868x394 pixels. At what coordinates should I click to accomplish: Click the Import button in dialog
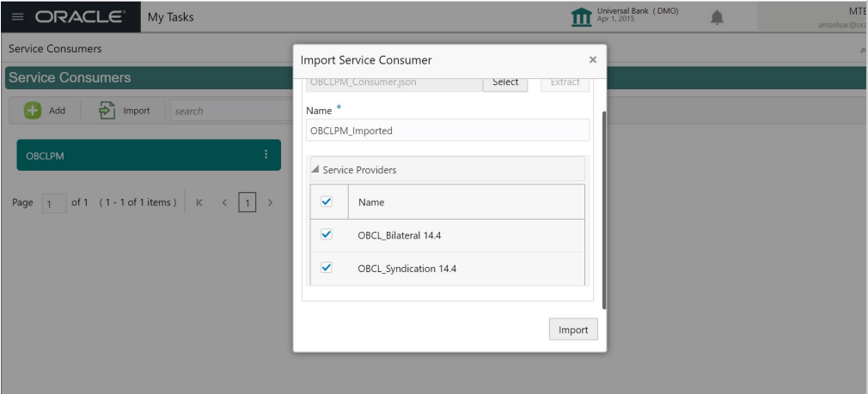point(573,330)
